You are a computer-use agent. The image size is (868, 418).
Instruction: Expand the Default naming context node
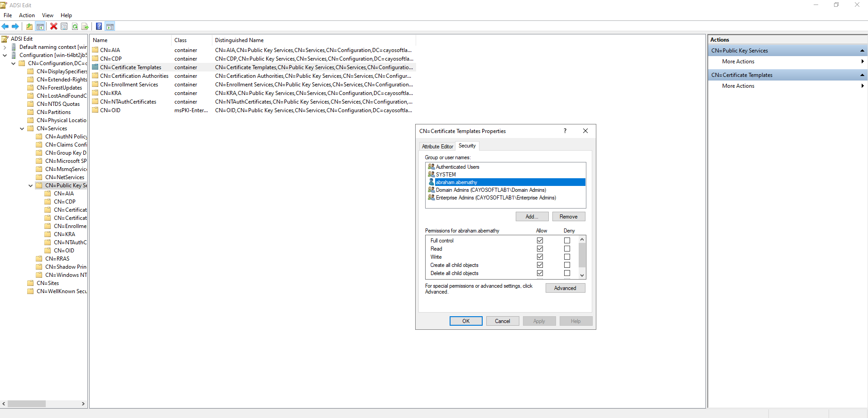5,47
